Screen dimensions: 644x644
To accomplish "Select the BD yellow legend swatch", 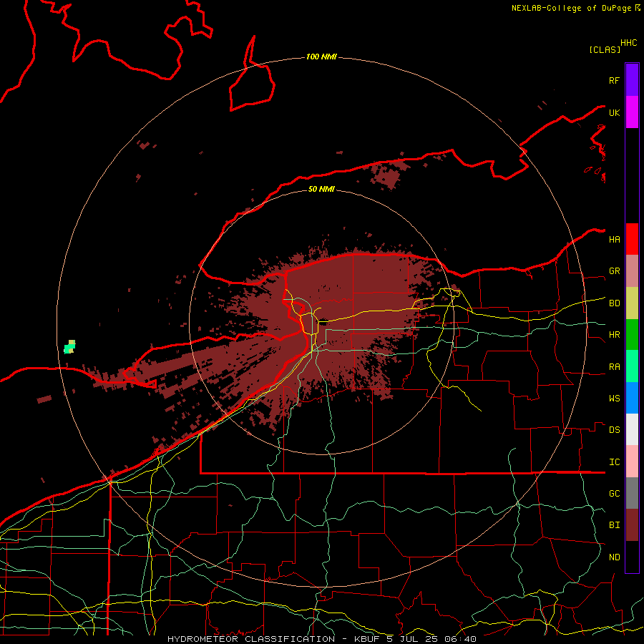I will coord(632,303).
